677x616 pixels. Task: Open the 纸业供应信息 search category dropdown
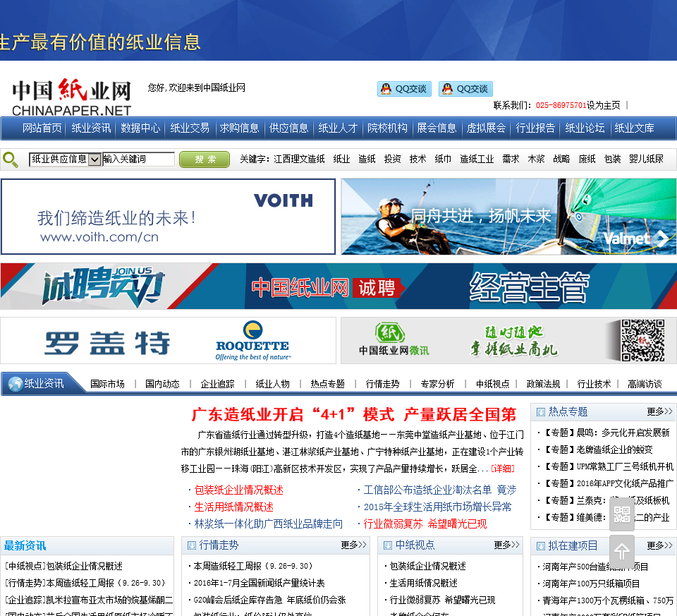coord(65,159)
